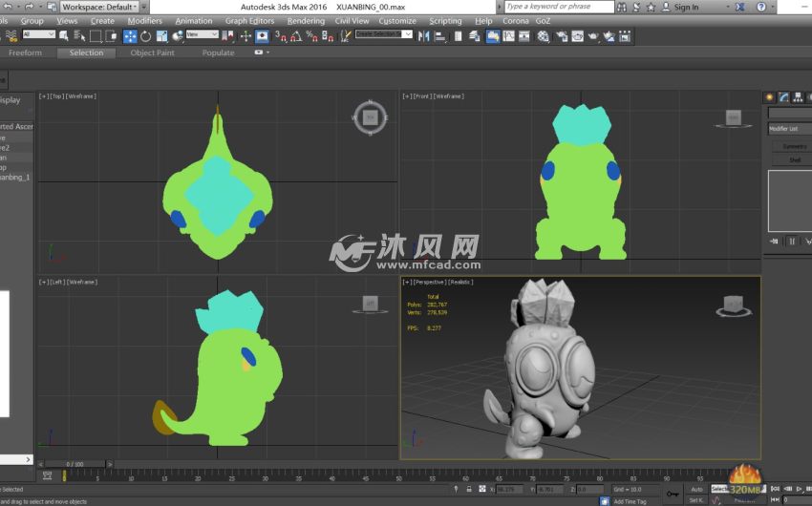The width and height of the screenshot is (812, 506).
Task: Switch to the Object Paint tab
Action: 152,53
